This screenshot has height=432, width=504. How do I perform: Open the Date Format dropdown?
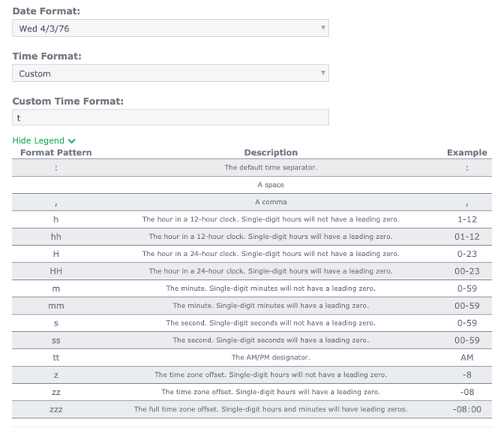click(170, 28)
